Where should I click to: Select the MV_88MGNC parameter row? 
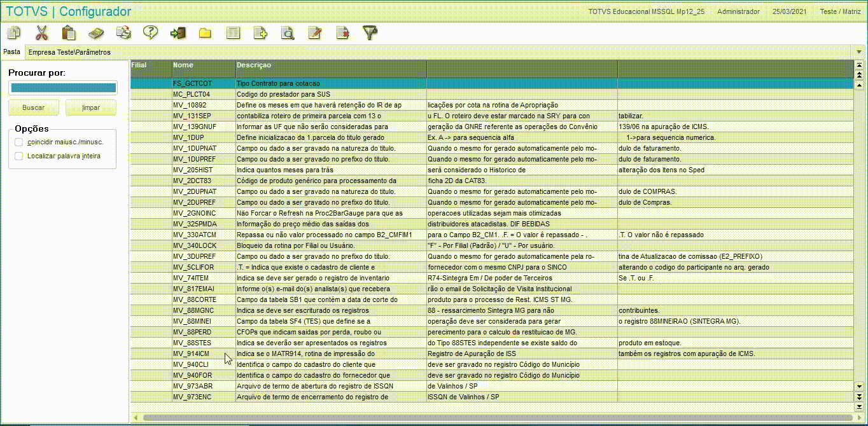(x=491, y=310)
